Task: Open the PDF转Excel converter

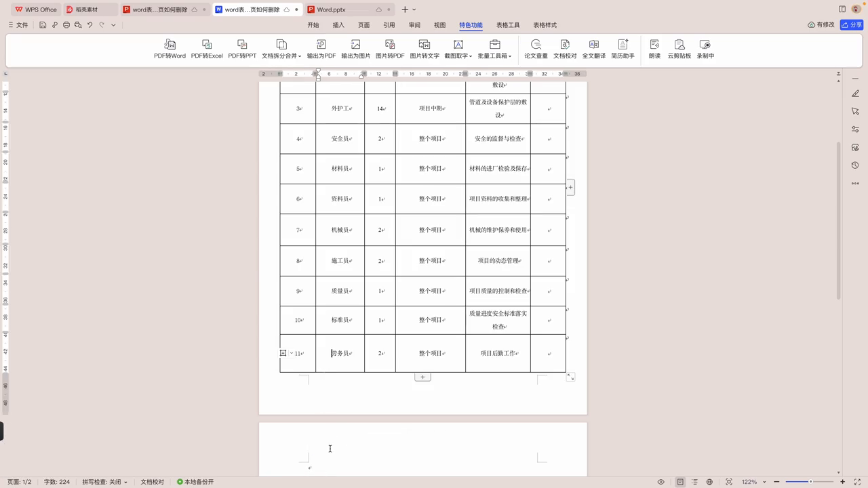Action: [207, 49]
